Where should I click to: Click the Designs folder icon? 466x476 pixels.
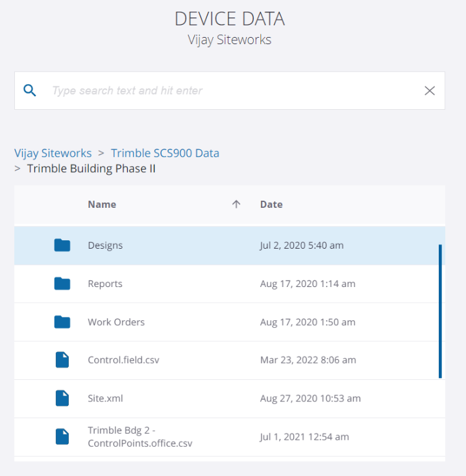point(62,245)
